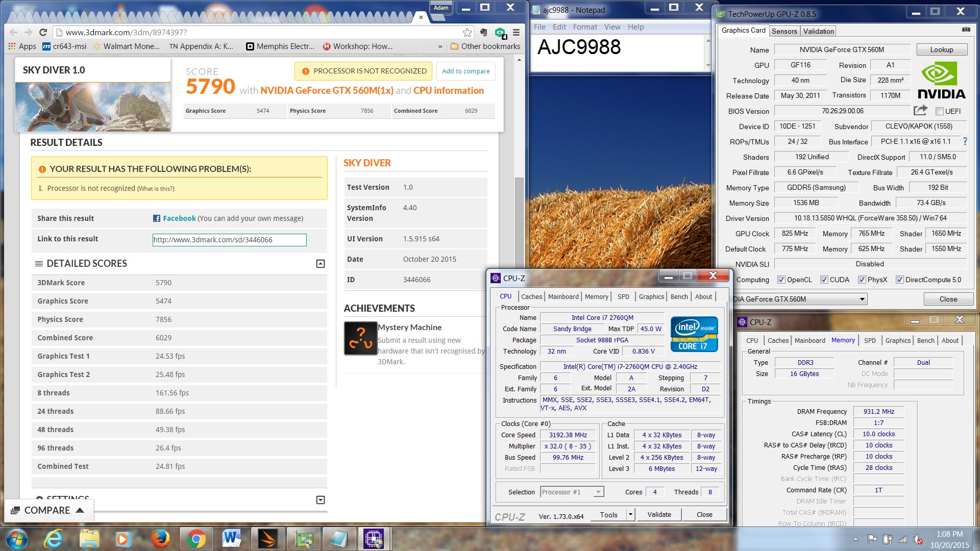Expand the Settings section
This screenshot has width=980, height=551.
(321, 500)
